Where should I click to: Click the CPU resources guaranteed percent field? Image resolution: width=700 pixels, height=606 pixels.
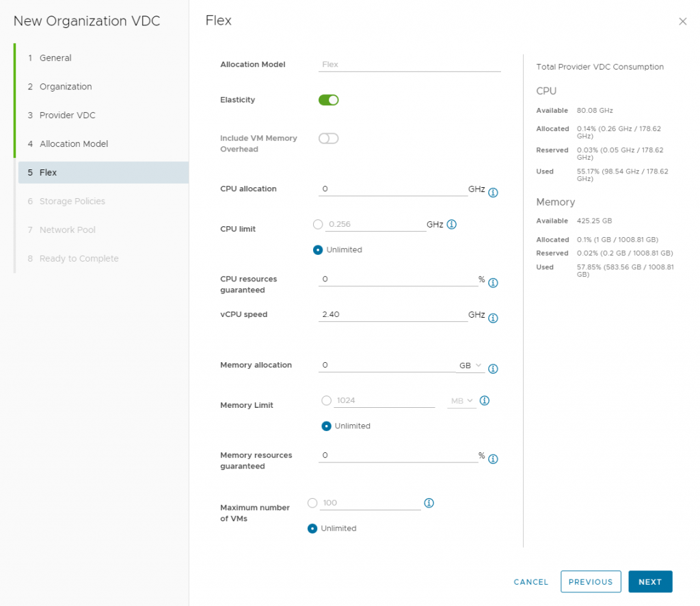pos(398,279)
